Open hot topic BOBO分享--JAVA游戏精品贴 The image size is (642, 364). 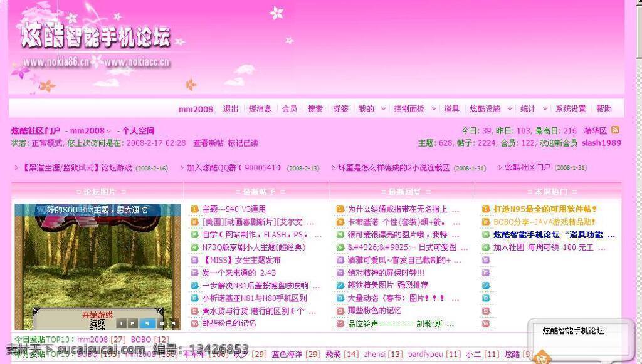(x=545, y=222)
